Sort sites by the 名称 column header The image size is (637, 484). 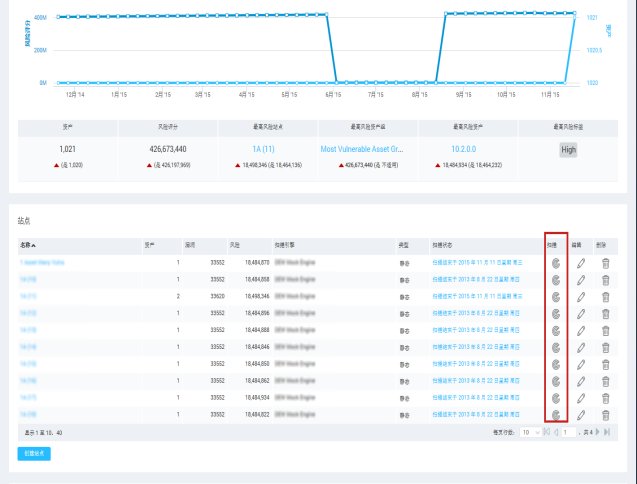pos(26,244)
